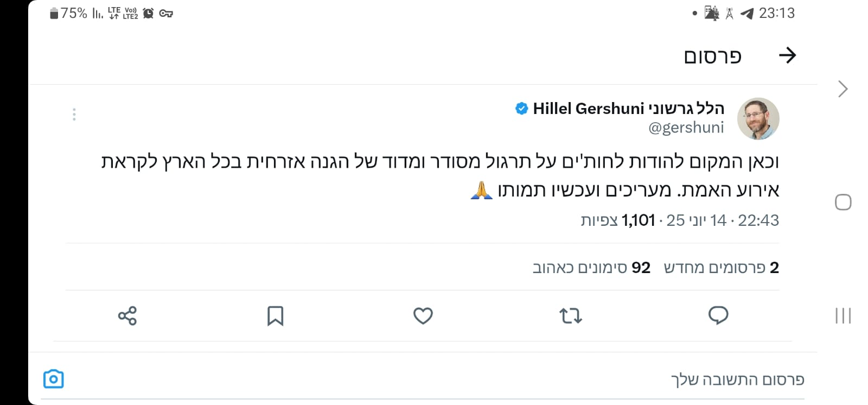Open camera to attach photo to reply
The width and height of the screenshot is (868, 405).
click(x=53, y=379)
